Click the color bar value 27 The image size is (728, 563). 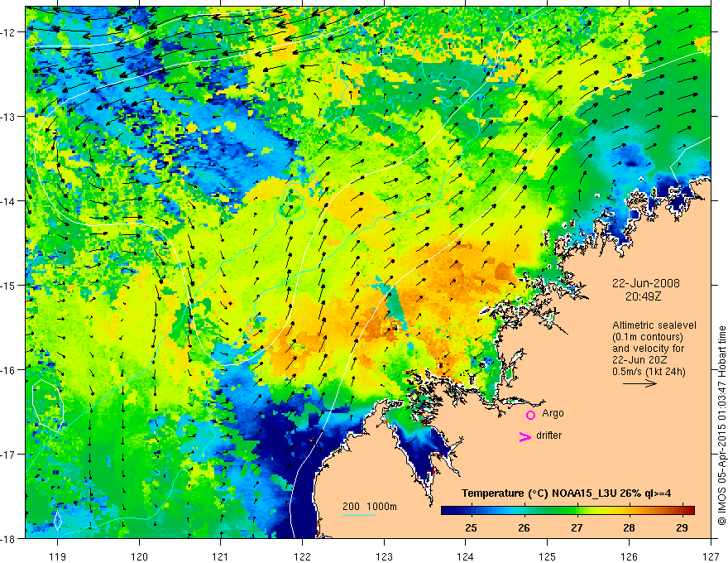coord(577,528)
